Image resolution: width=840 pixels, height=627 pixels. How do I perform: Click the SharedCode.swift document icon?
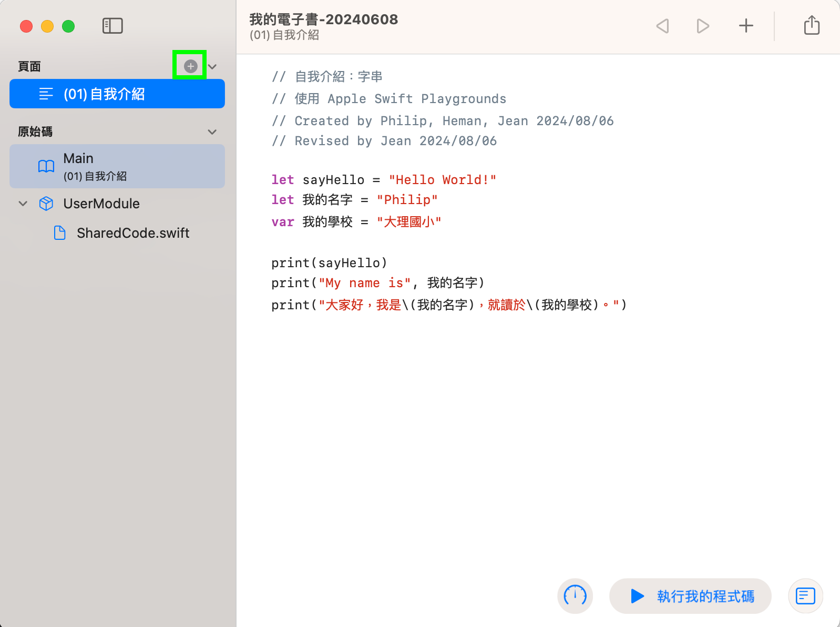(x=60, y=233)
